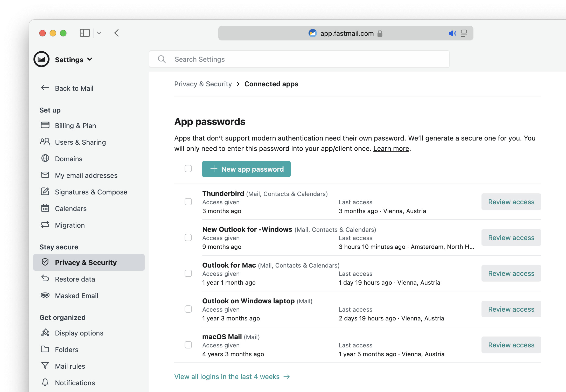Select the Outlook on Windows laptop checkbox
This screenshot has height=392, width=566.
pos(188,309)
